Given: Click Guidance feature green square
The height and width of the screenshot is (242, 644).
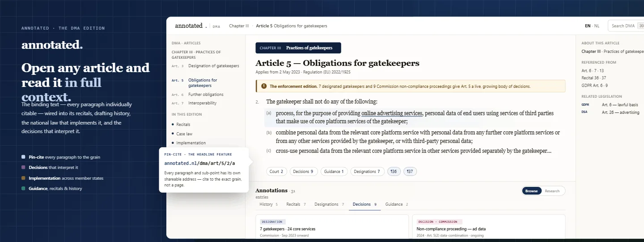Looking at the screenshot, I should [23, 189].
